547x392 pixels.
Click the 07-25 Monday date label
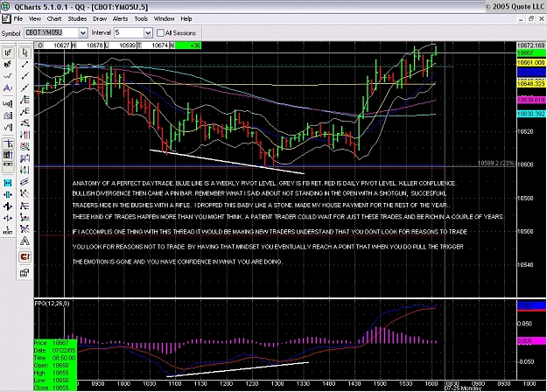pos(463,388)
